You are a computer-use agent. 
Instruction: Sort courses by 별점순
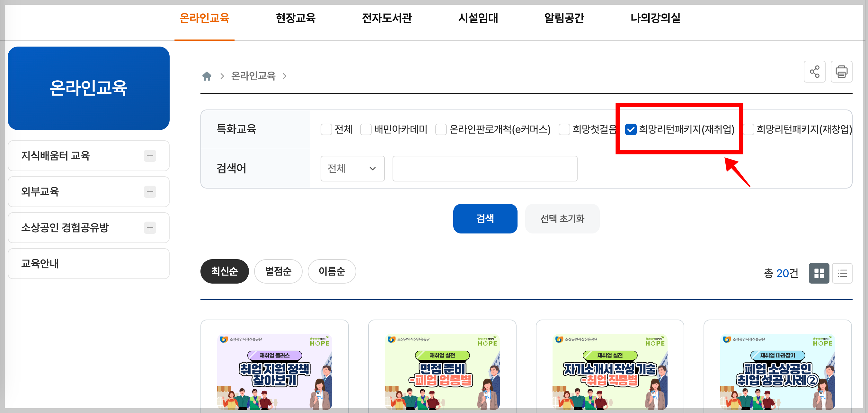coord(278,271)
